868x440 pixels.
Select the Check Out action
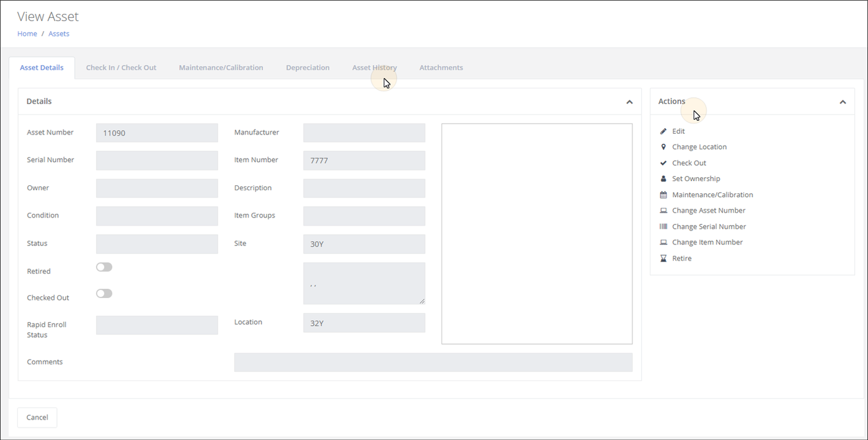[x=689, y=163]
